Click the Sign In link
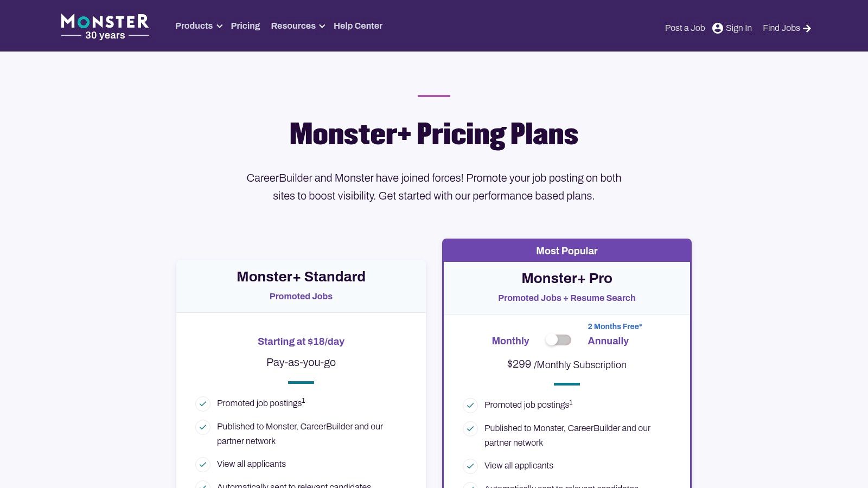Image resolution: width=868 pixels, height=488 pixels. click(x=738, y=28)
